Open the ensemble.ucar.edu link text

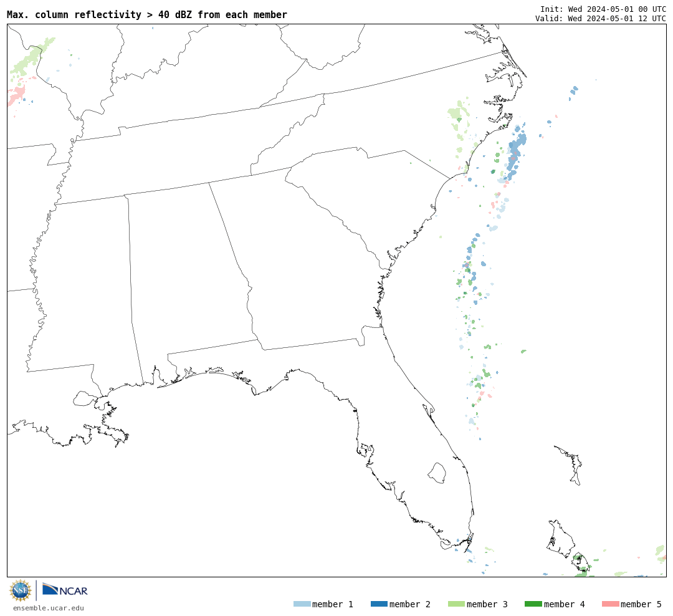49,608
